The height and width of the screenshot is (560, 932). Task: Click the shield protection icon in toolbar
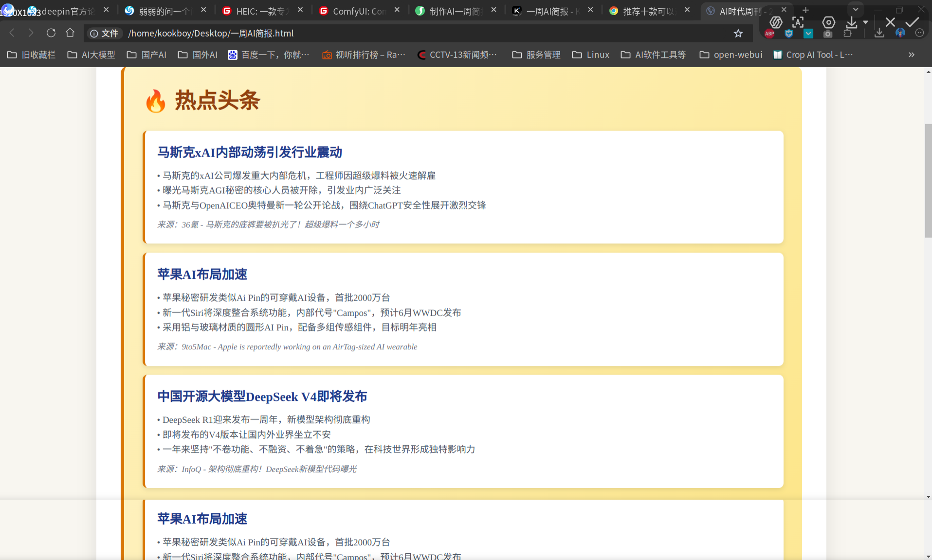(x=789, y=34)
